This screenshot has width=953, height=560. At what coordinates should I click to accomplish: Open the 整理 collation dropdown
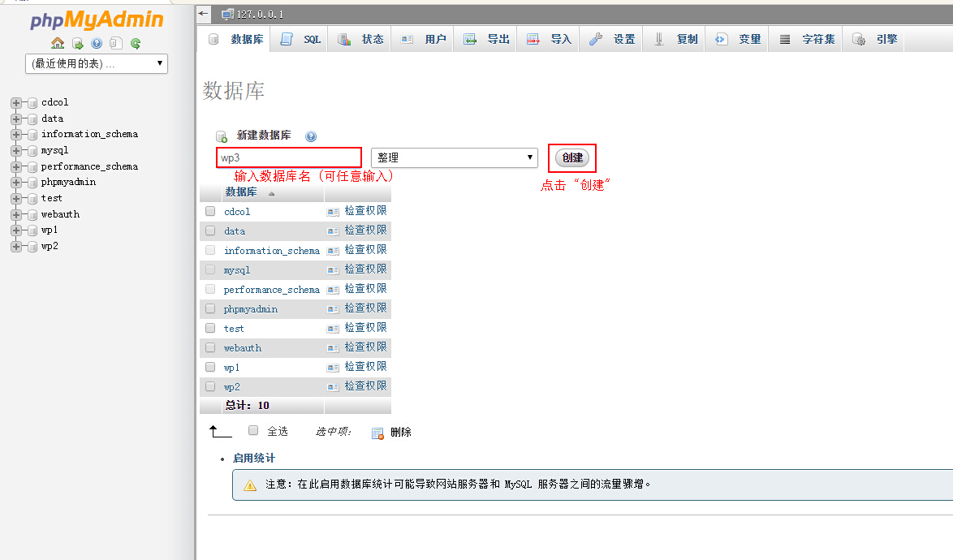coord(454,157)
